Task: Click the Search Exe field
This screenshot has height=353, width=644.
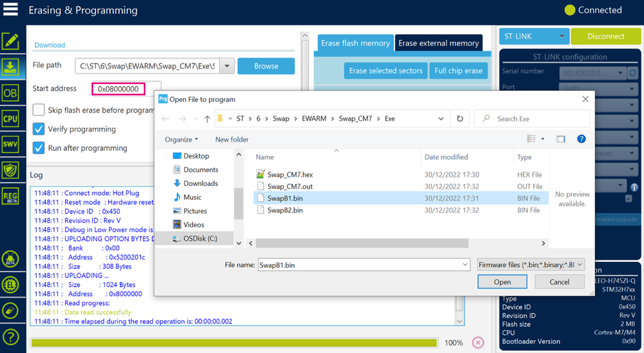Action: tap(532, 118)
